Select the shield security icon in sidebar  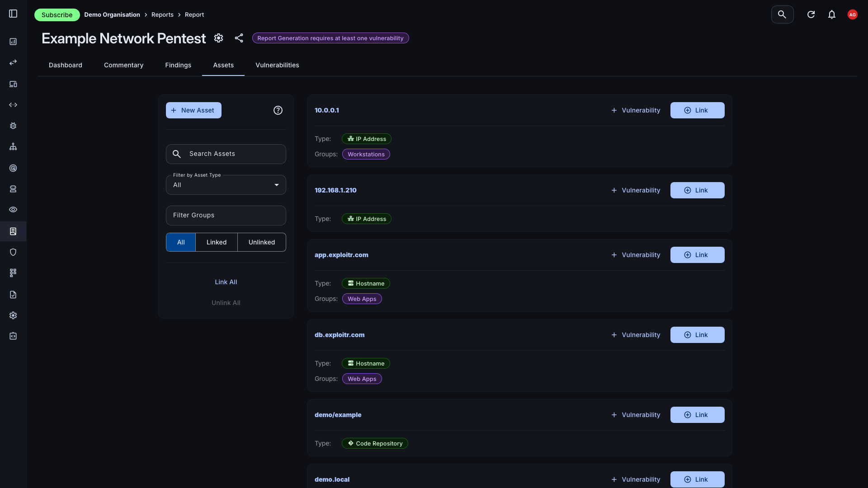(x=13, y=252)
